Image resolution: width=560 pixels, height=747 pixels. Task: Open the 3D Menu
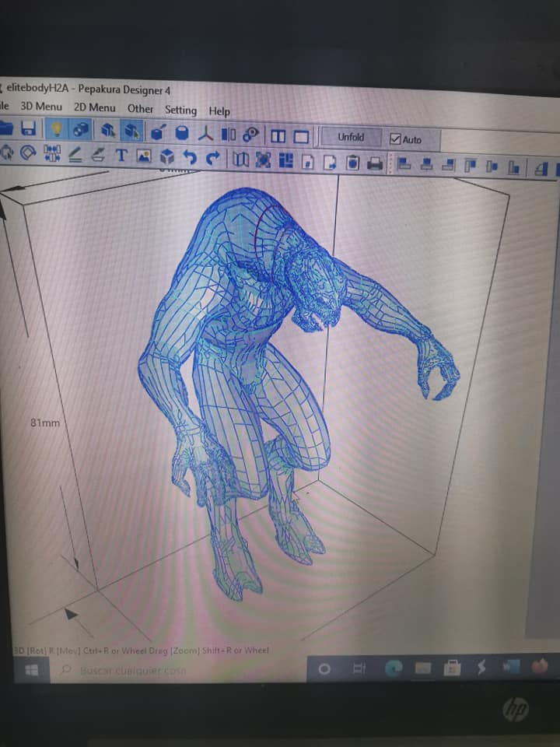[41, 107]
